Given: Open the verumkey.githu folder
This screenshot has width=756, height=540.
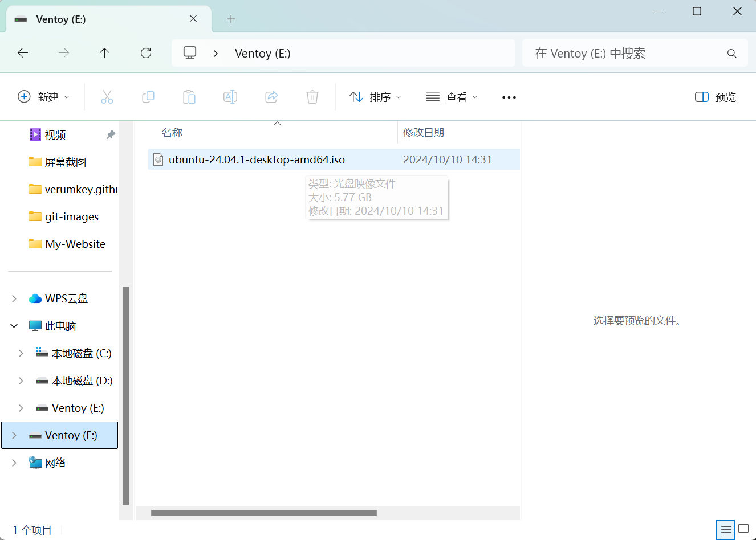Looking at the screenshot, I should pos(74,189).
